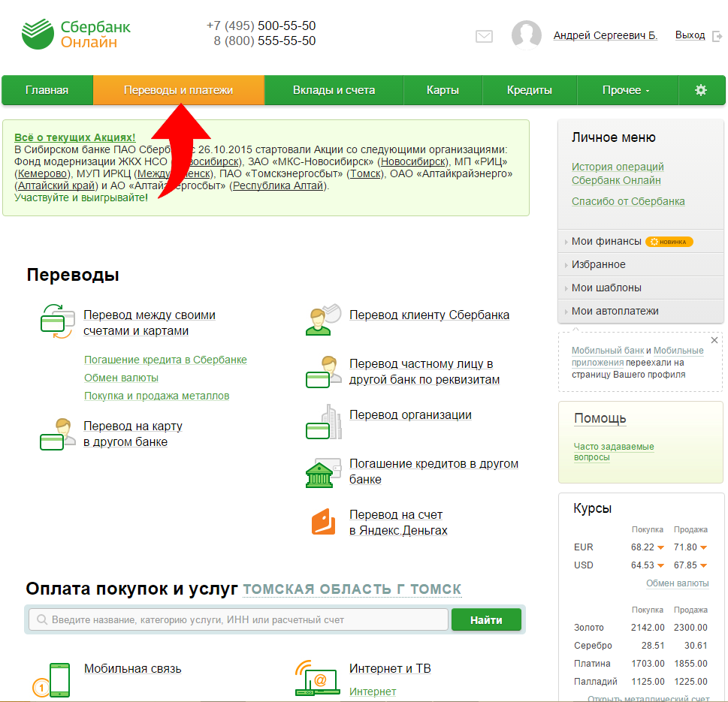Expand the Мои шаблоны section
The width and height of the screenshot is (728, 702).
pos(606,288)
